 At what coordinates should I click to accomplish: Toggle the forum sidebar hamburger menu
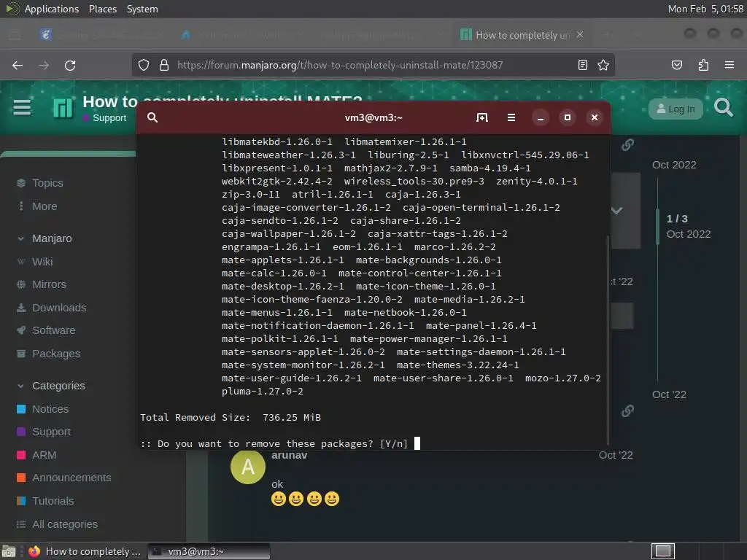coord(22,108)
